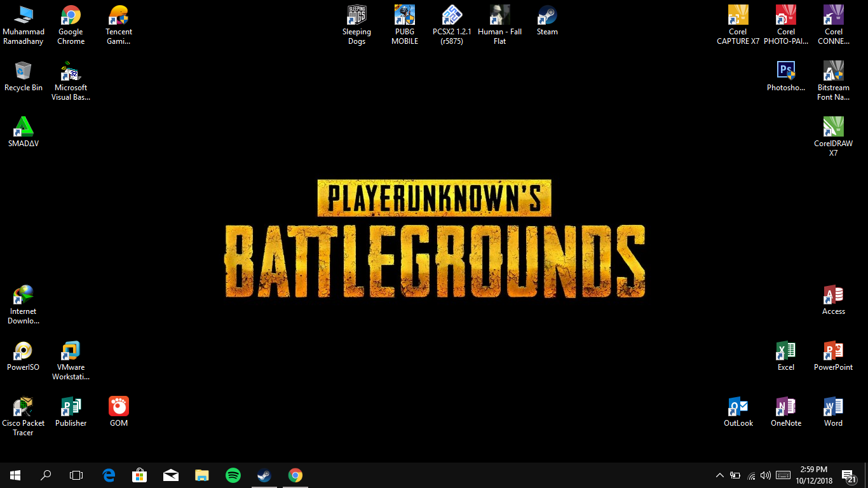Screen dimensions: 868x488
Task: Switch to Steam on the taskbar
Action: [x=264, y=475]
